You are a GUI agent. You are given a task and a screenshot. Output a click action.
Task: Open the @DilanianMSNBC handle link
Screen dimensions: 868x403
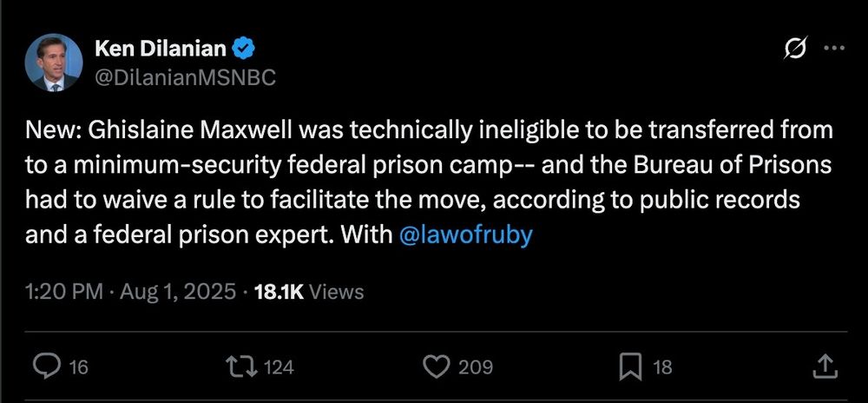(185, 77)
